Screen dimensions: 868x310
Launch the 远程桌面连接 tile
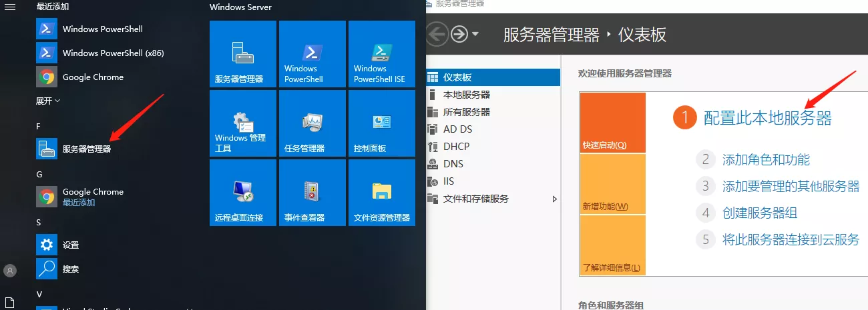point(242,193)
